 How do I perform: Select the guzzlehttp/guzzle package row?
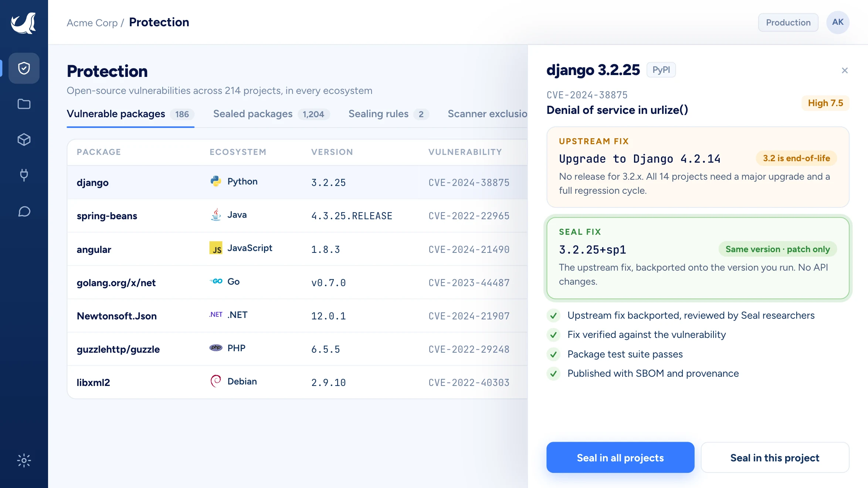[x=298, y=349]
